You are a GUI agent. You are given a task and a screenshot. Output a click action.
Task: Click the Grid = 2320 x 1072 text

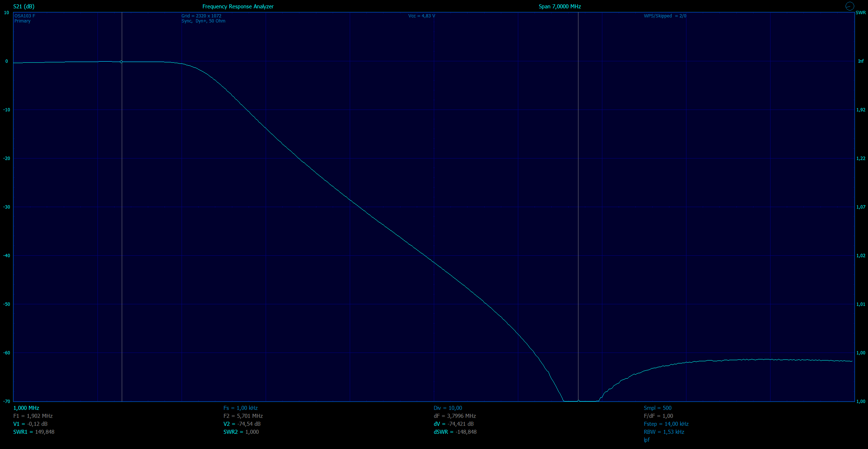pos(201,16)
